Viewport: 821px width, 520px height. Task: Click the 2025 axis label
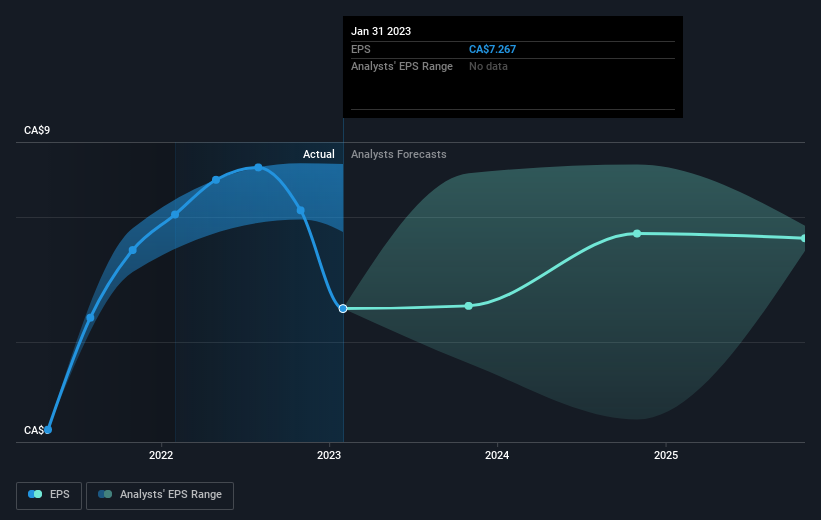point(665,455)
